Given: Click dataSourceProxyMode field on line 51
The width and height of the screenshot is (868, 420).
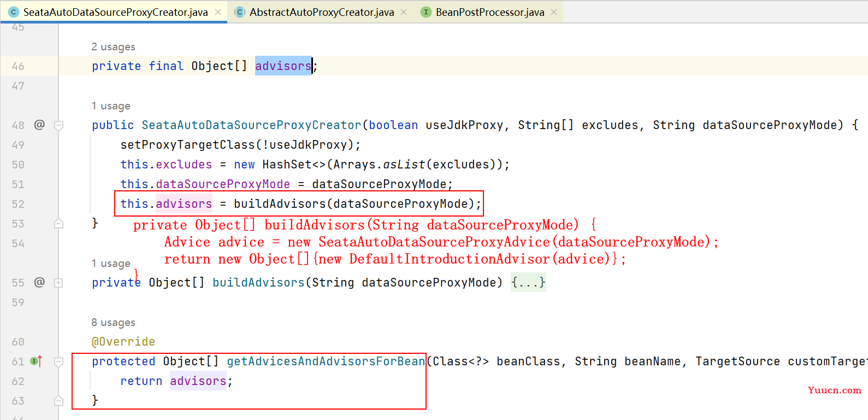Looking at the screenshot, I should [x=223, y=184].
